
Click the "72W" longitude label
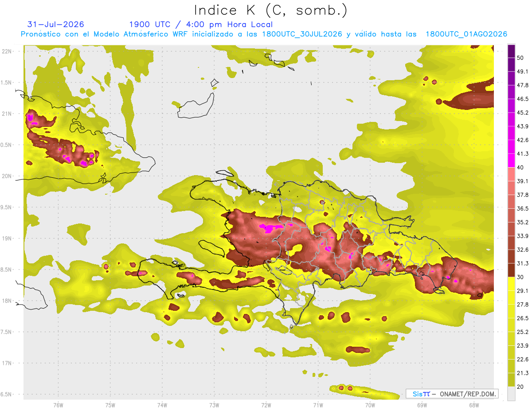pos(266,405)
